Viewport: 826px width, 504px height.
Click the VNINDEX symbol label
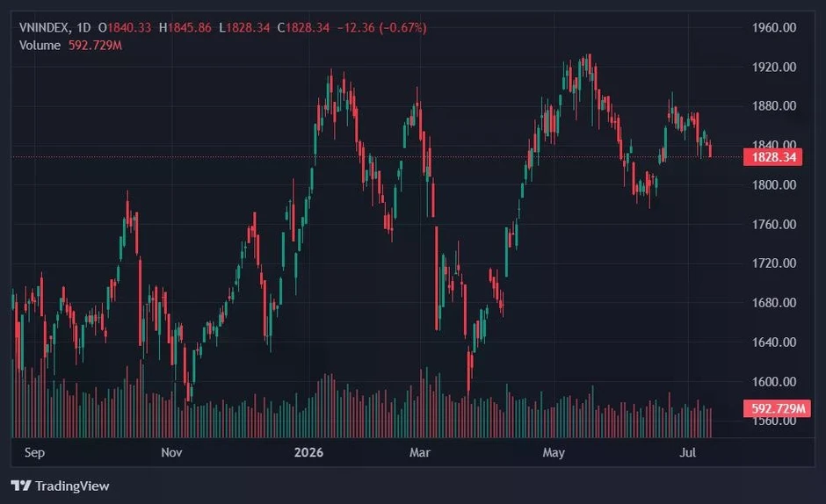(x=44, y=27)
